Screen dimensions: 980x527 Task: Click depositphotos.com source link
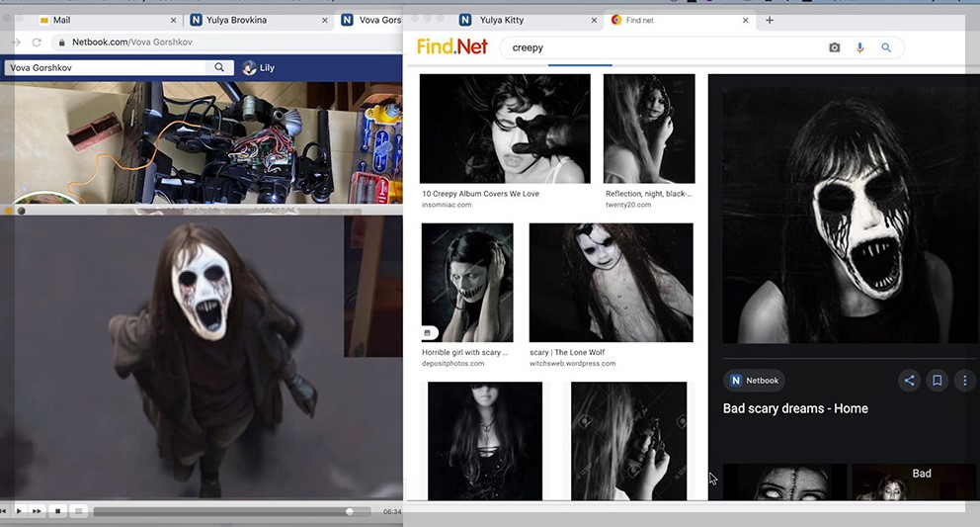click(x=453, y=364)
